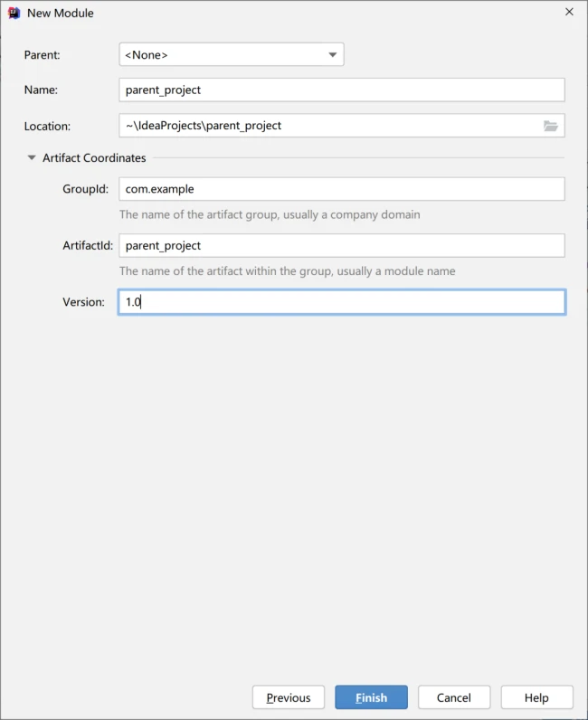The height and width of the screenshot is (720, 588).
Task: Focus the GroupId field with com.example
Action: (342, 189)
